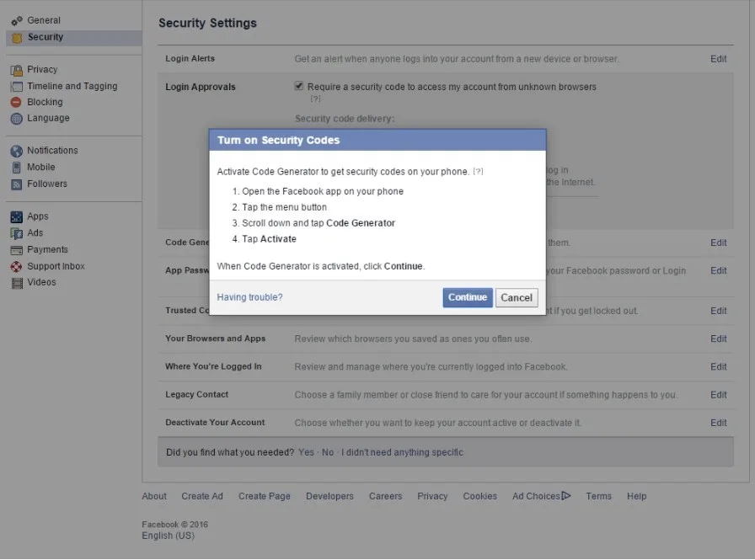Open General settings
Viewport: 755px width, 560px height.
(44, 20)
